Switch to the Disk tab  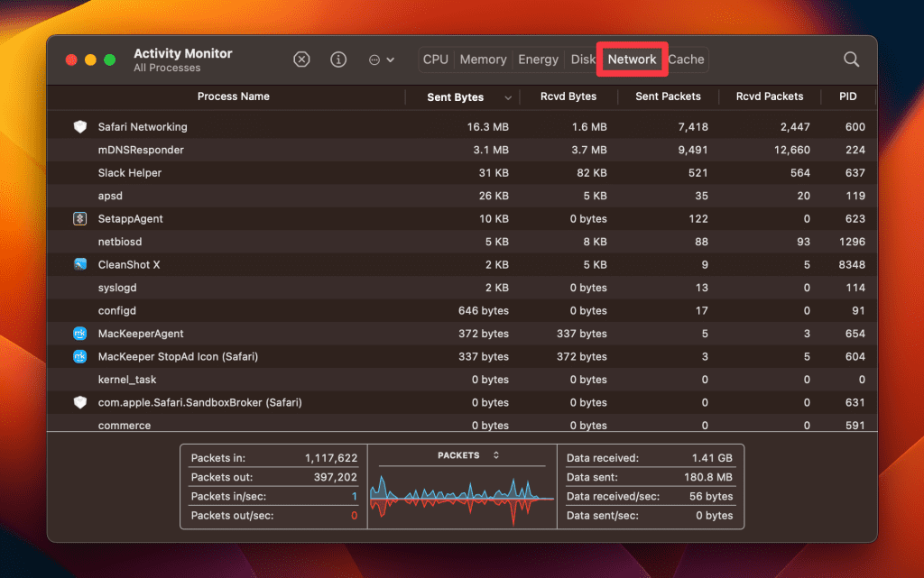(583, 60)
